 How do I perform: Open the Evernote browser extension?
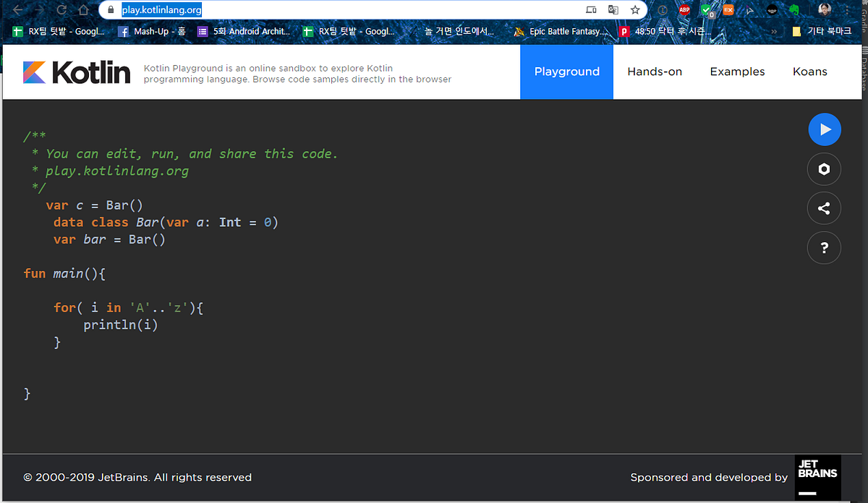pos(794,9)
